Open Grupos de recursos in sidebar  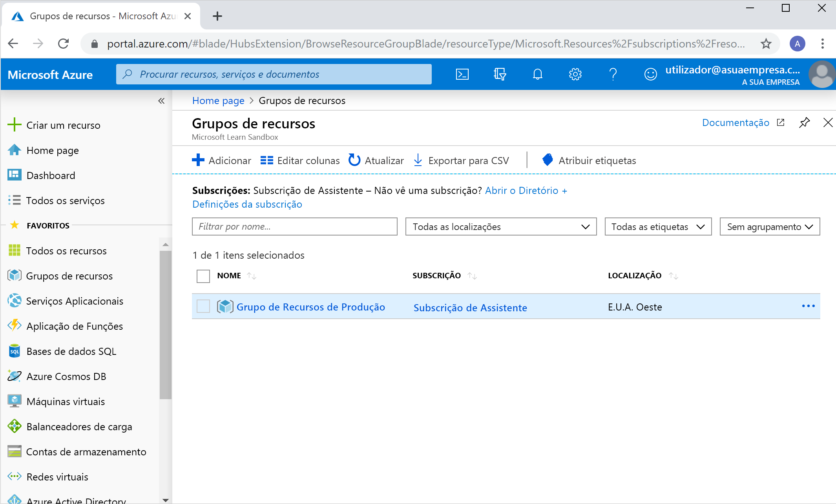point(69,276)
